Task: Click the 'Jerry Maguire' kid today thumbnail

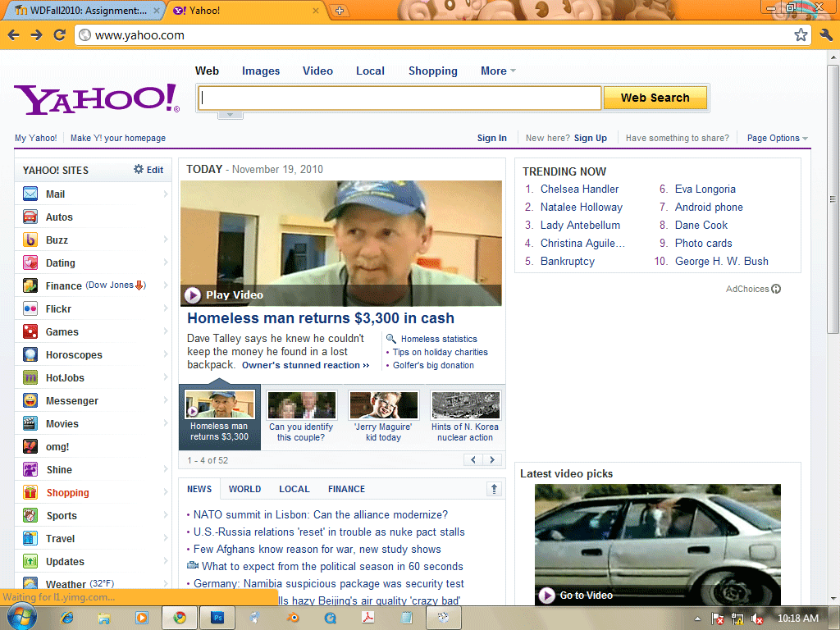Action: 383,405
